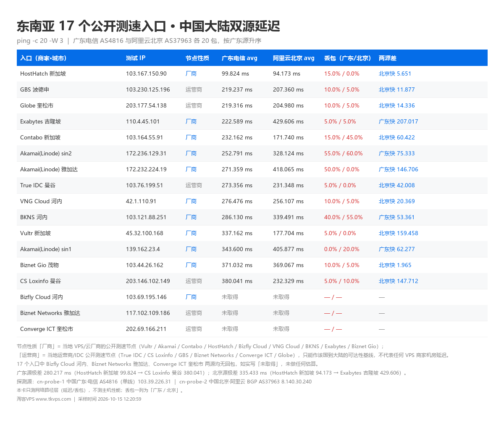Select the Contabo 新加坡 entry name

40,137
